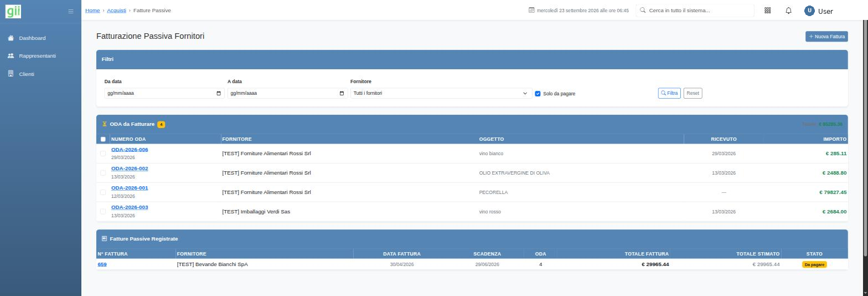Image resolution: width=868 pixels, height=296 pixels.
Task: Click the ODA da Fatturare hourglass icon
Action: tap(104, 124)
